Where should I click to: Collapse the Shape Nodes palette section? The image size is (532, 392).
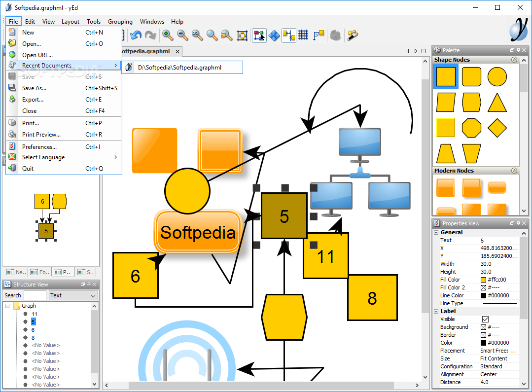coord(514,60)
